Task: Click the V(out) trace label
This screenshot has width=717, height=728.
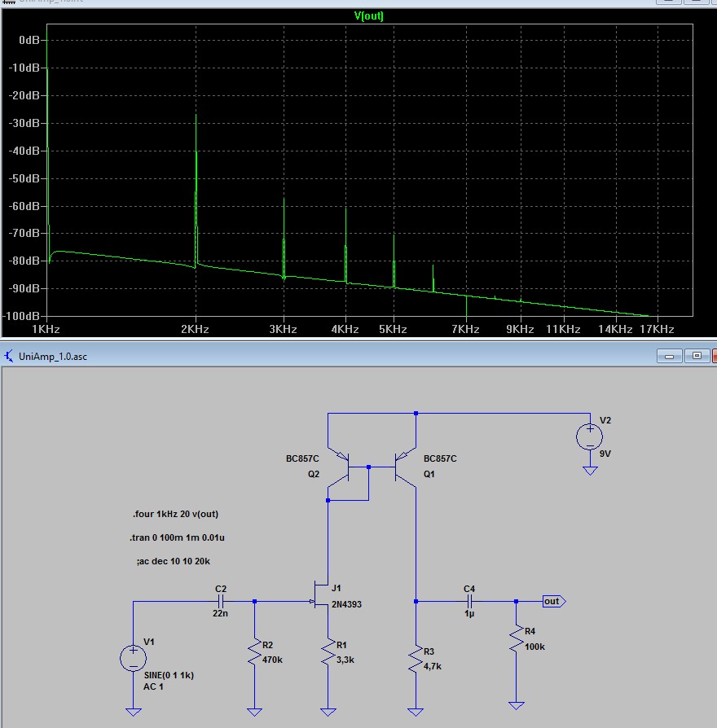Action: click(370, 16)
